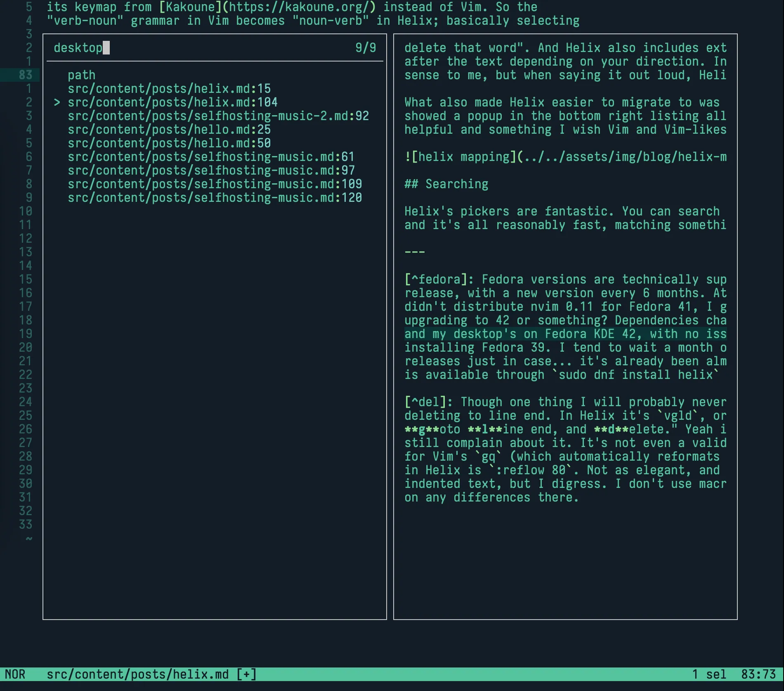Select the hello.md:50 result entry
The height and width of the screenshot is (691, 784).
(169, 143)
